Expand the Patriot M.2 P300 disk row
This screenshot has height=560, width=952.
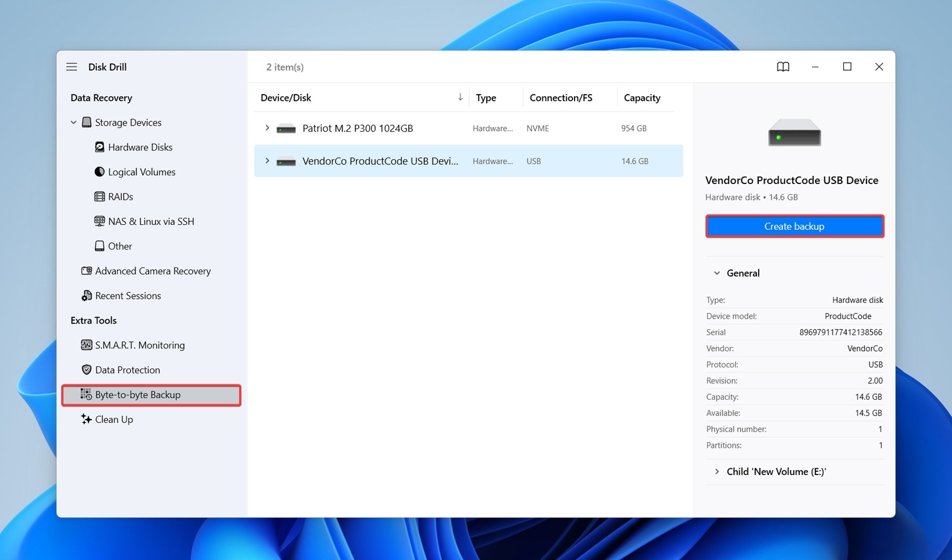(x=267, y=128)
